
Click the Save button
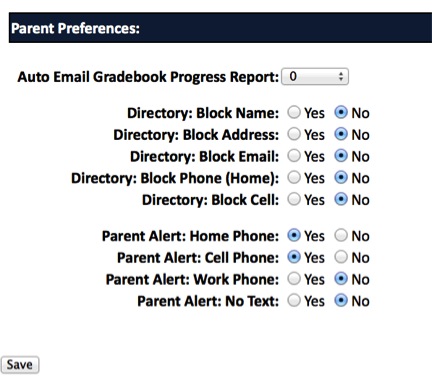pos(20,365)
